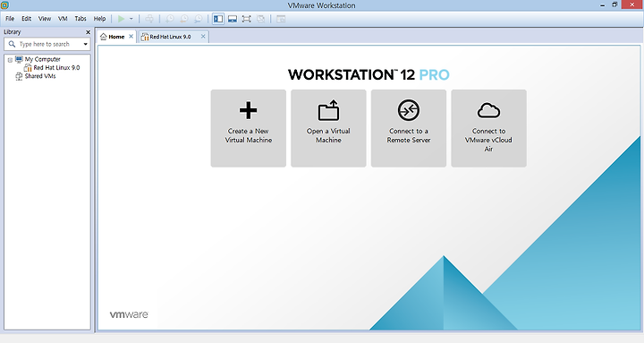
Task: Close the Red Hat Linux 9.0 tab
Action: [203, 36]
